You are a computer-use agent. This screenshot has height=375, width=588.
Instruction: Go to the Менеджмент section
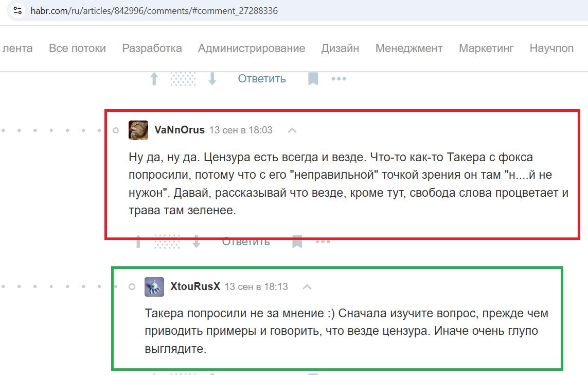[409, 48]
